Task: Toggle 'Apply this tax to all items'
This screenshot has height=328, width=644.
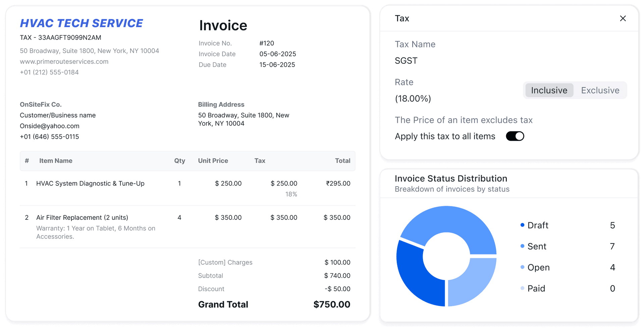Action: 515,136
